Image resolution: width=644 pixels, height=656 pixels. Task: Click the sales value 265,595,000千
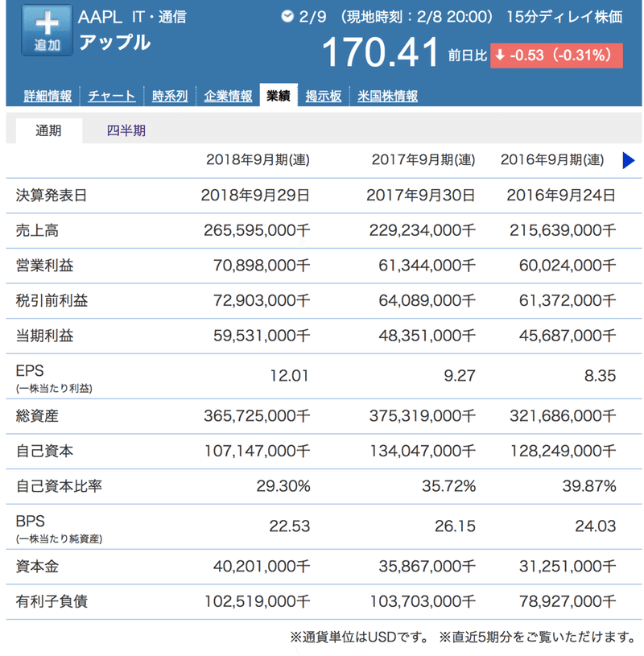(x=257, y=230)
